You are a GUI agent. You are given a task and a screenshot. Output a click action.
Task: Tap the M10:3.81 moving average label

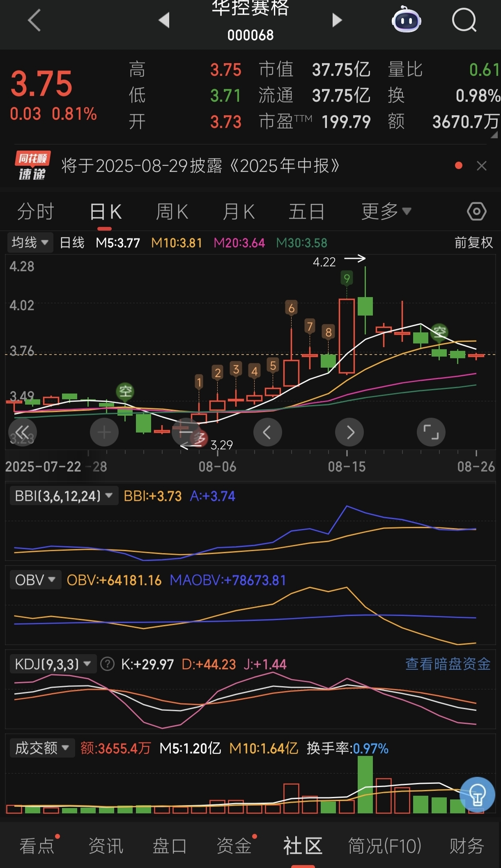(x=177, y=243)
